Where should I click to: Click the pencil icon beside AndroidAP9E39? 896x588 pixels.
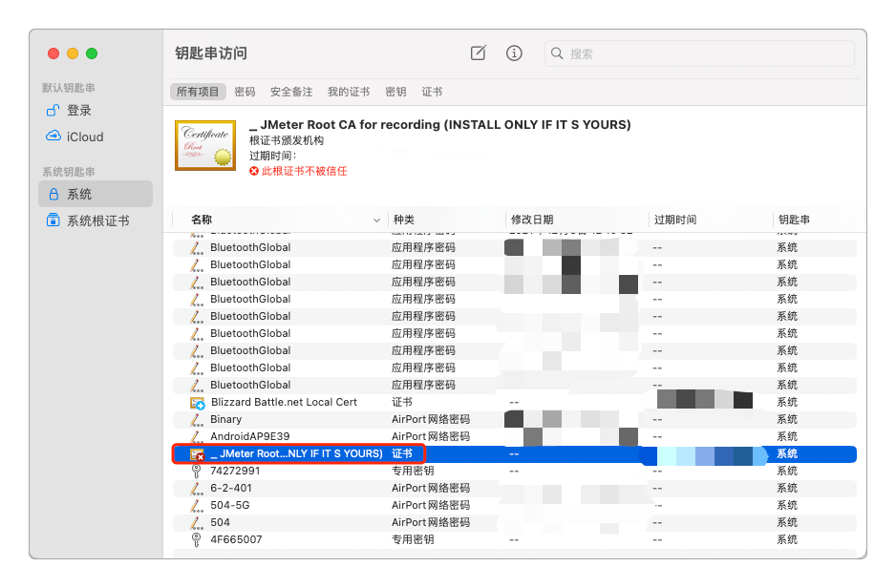tap(197, 437)
